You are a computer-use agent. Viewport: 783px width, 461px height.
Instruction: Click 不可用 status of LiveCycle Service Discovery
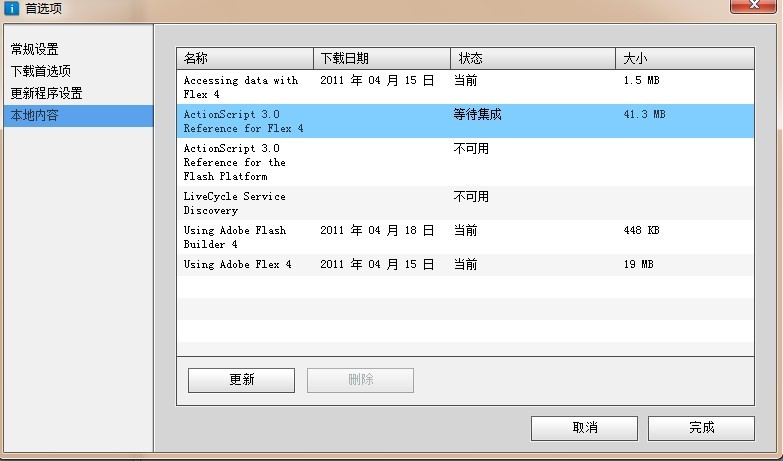[x=471, y=196]
